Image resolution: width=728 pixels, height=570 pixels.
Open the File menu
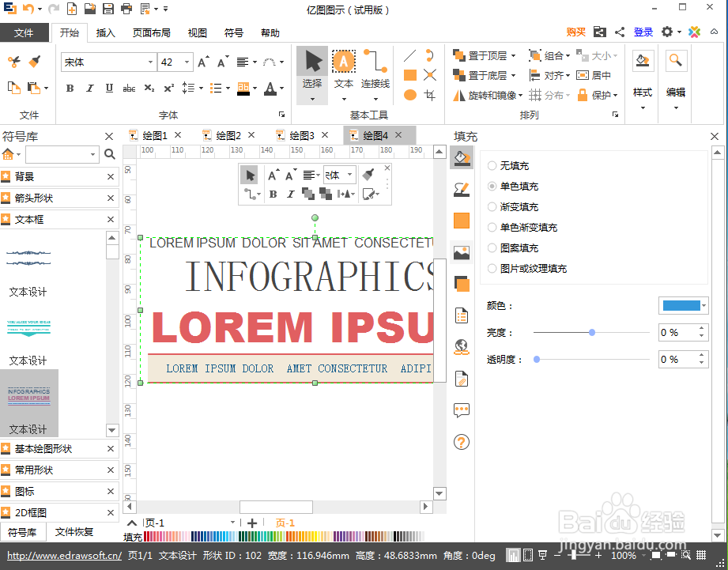click(25, 32)
